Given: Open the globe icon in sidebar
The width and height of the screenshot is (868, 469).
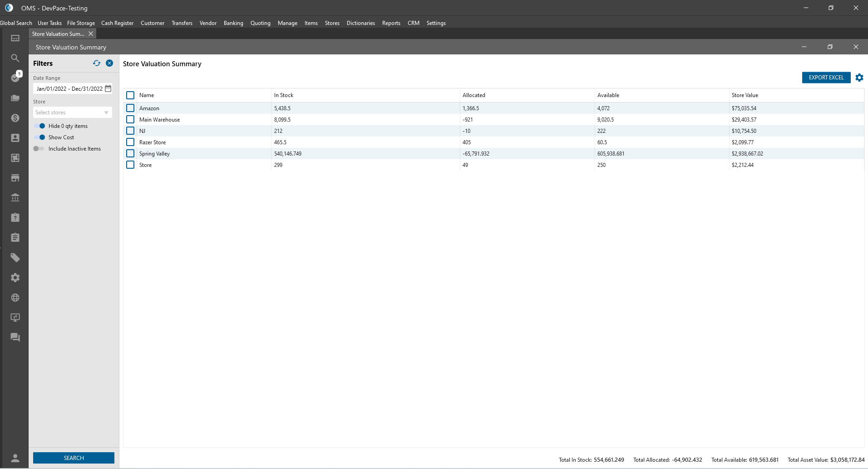Looking at the screenshot, I should (15, 298).
